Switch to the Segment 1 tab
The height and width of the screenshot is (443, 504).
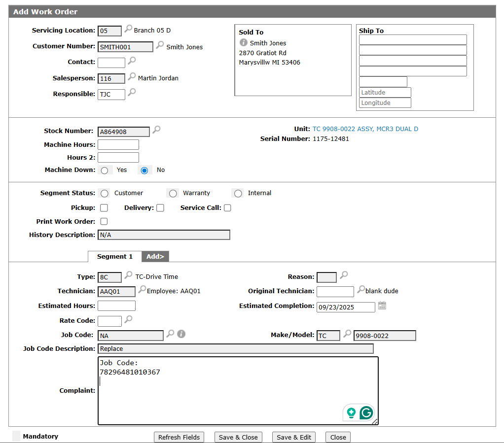click(x=114, y=257)
